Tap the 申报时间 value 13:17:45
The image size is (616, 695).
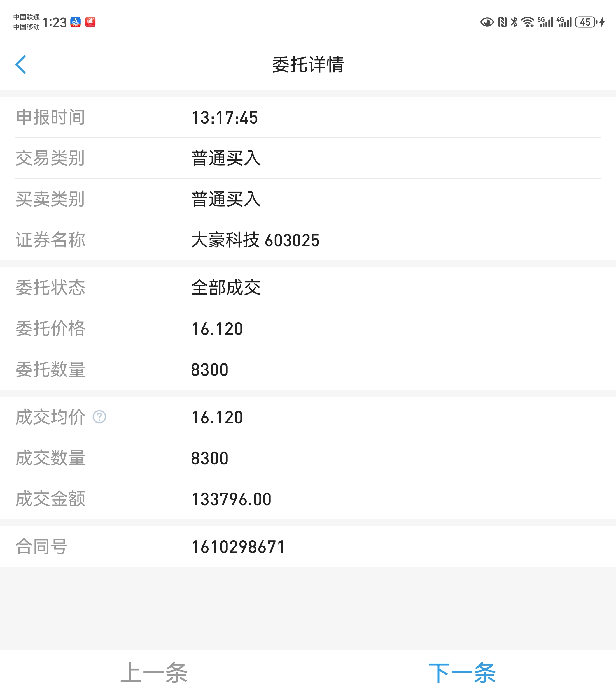coord(225,118)
